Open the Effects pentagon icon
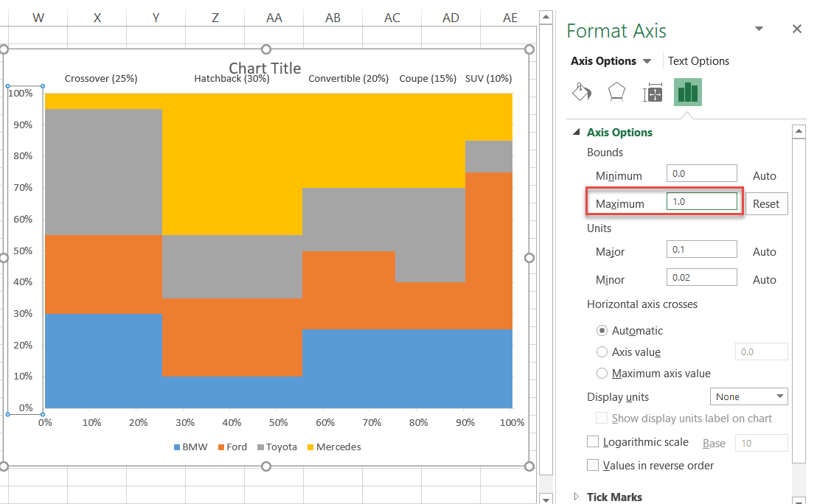 point(616,92)
